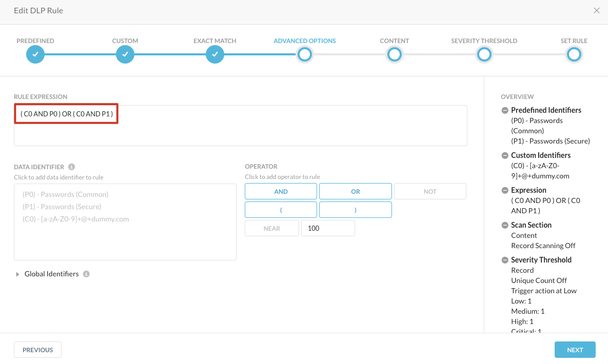Collapse the Custom Identifiers overview section
Image resolution: width=608 pixels, height=364 pixels.
505,155
